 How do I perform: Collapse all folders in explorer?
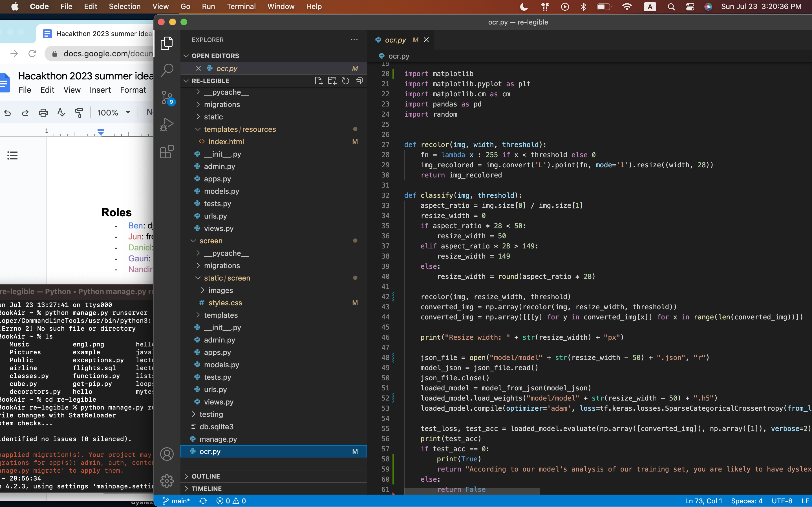[359, 81]
